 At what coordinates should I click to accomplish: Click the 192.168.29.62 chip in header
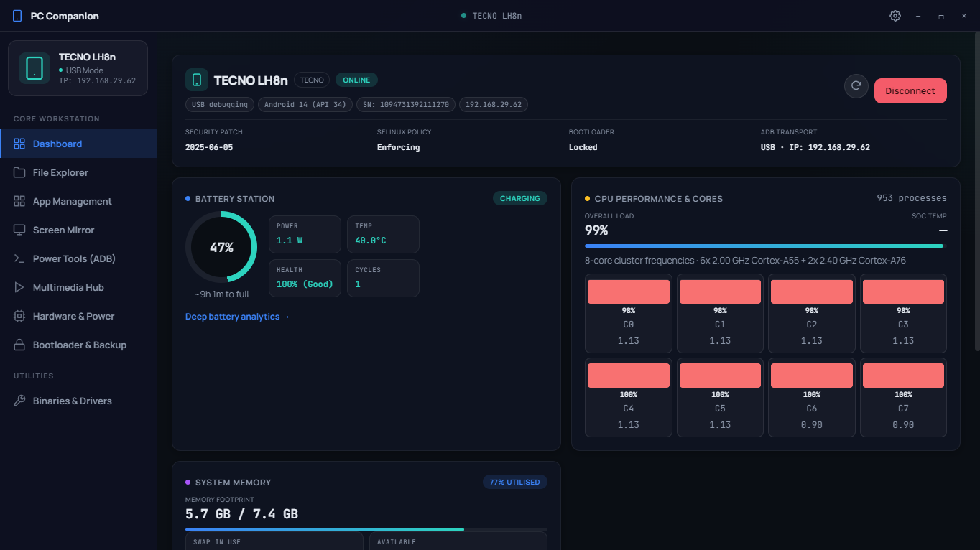[x=494, y=104]
